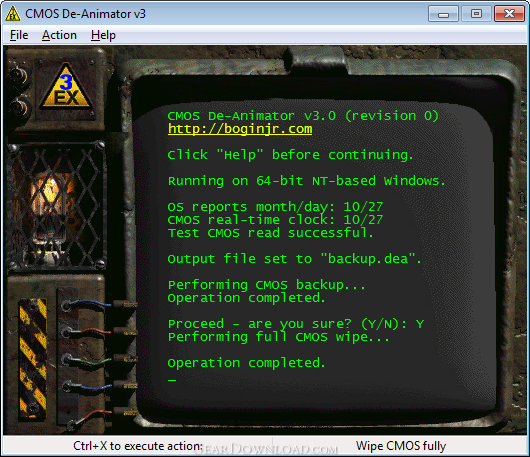This screenshot has height=457, width=530.
Task: Close the CMOS De-Animator window
Action: pos(509,14)
